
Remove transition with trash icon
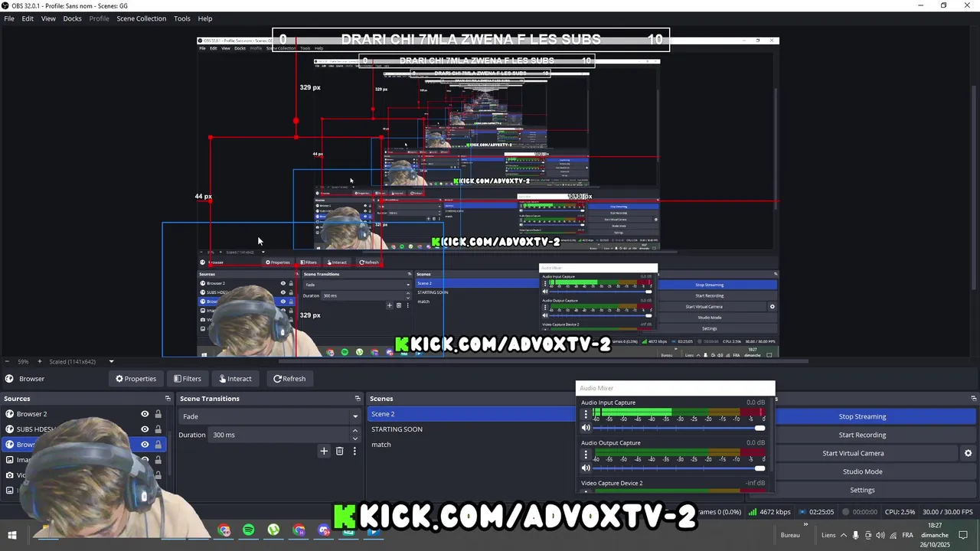pos(339,452)
